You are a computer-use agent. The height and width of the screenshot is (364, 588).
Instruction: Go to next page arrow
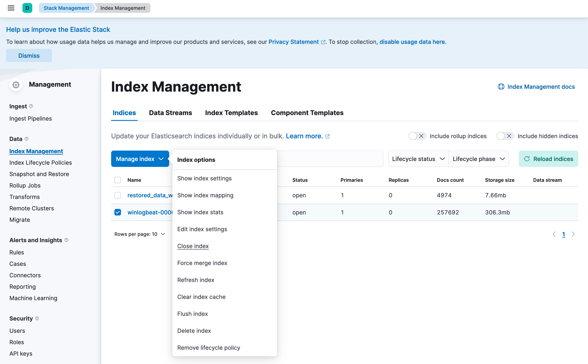[x=573, y=234]
